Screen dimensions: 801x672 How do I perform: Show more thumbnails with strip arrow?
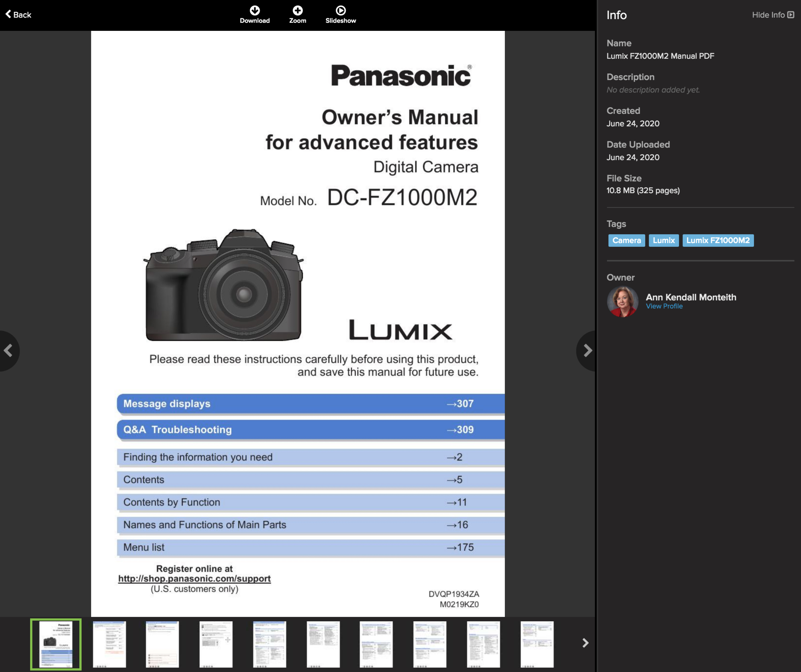click(585, 643)
